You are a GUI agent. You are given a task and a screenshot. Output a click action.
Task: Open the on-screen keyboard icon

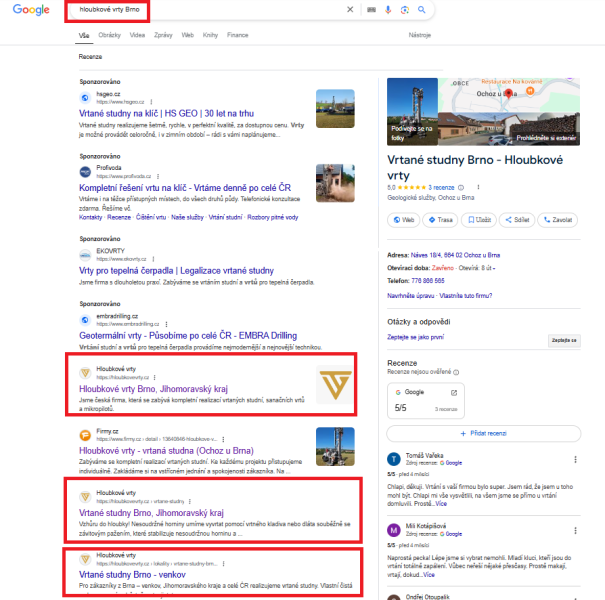[x=371, y=10]
